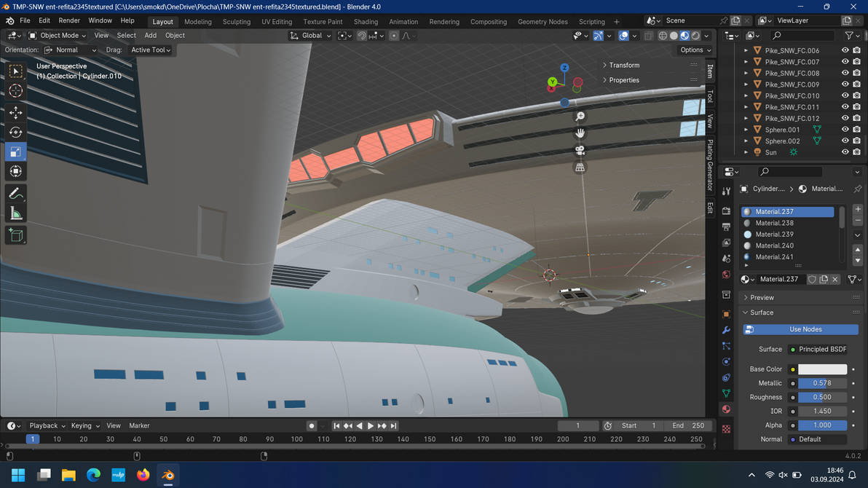This screenshot has height=488, width=868.
Task: Open the File menu
Action: pos(25,20)
